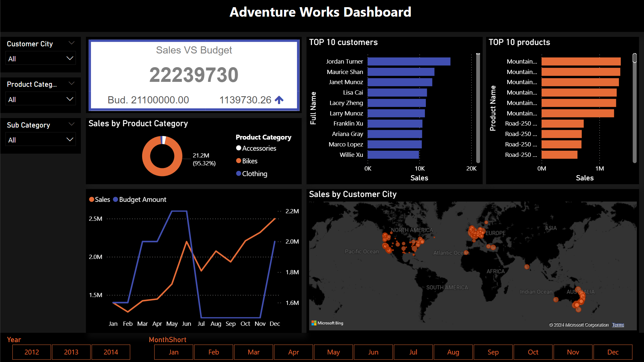This screenshot has width=644, height=362.
Task: Click the Jan month button
Action: (173, 352)
